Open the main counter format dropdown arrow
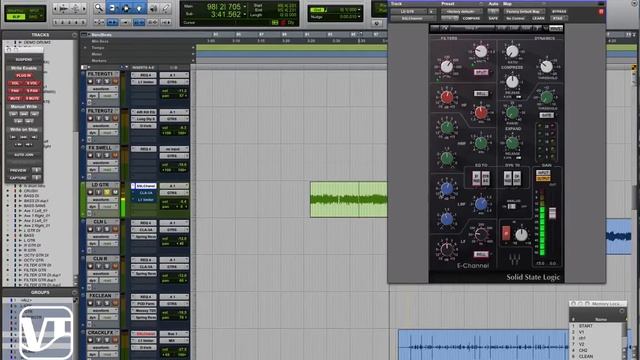Image resolution: width=640 pixels, height=360 pixels. point(245,7)
